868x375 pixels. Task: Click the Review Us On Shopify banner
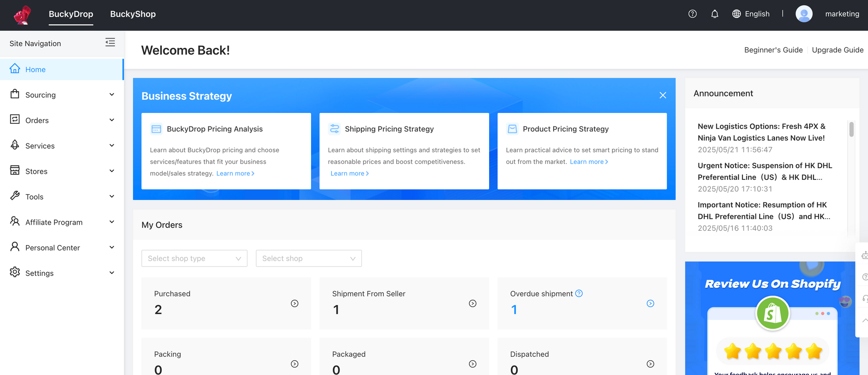click(x=772, y=318)
